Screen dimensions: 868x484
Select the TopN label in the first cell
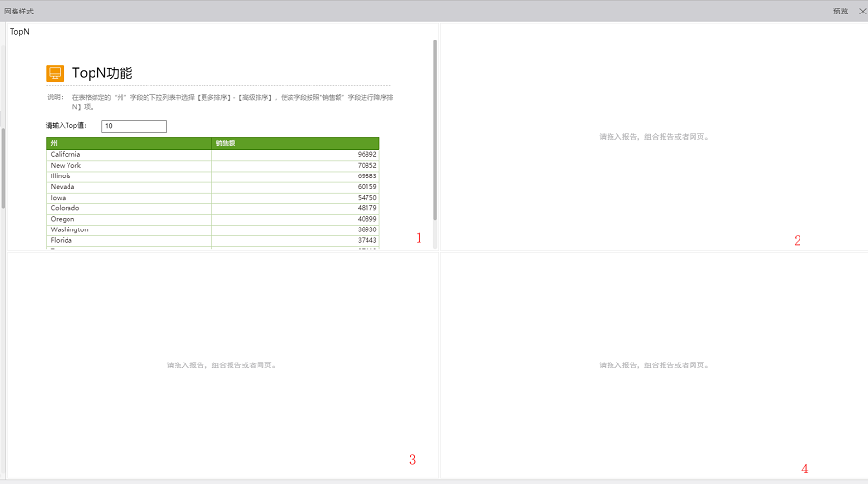19,32
